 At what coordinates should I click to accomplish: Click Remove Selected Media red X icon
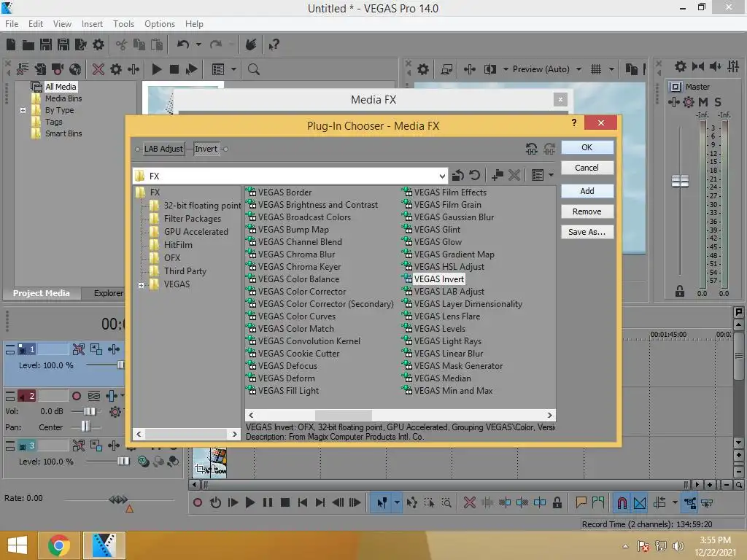(98, 69)
